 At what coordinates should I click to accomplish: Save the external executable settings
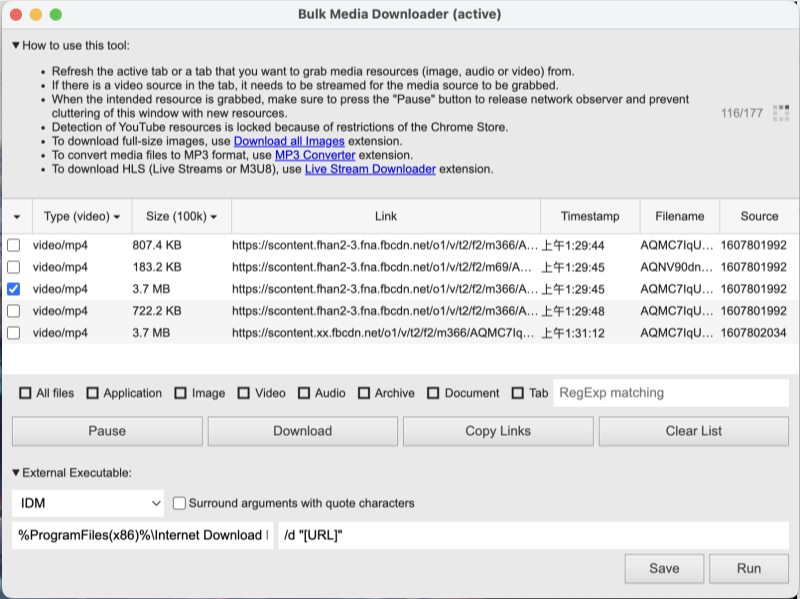pyautogui.click(x=664, y=568)
